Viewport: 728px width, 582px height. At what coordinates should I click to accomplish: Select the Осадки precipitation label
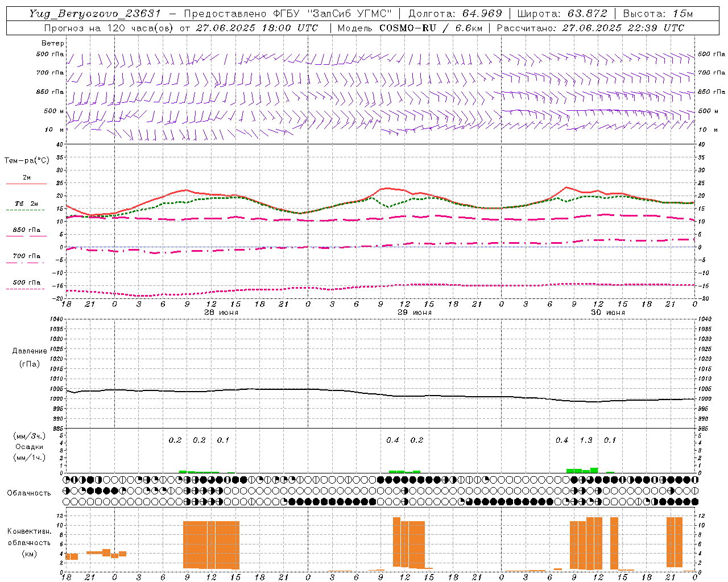[x=30, y=447]
